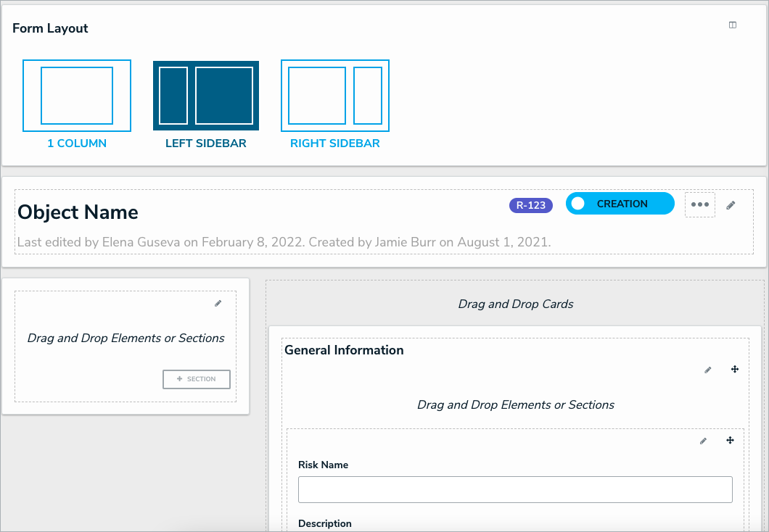This screenshot has width=769, height=532.
Task: Click the Object Name title
Action: click(78, 212)
